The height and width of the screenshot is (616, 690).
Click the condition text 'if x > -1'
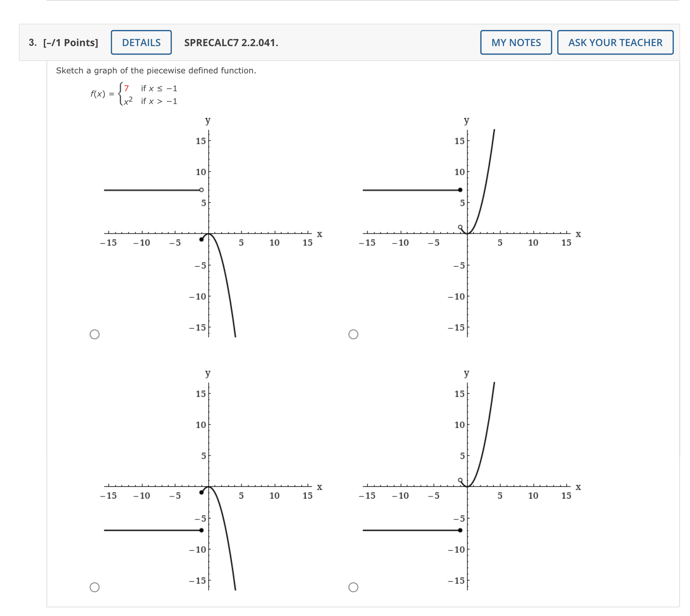pos(159,101)
